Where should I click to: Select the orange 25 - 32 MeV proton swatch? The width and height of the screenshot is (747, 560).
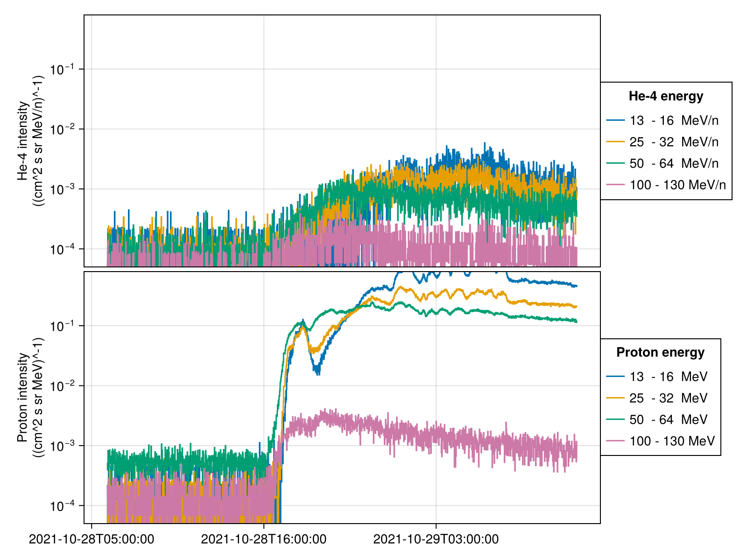[x=615, y=398]
